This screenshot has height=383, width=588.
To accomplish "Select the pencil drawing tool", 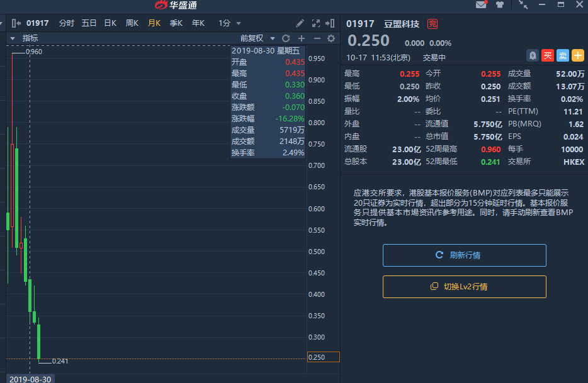I will [x=300, y=24].
